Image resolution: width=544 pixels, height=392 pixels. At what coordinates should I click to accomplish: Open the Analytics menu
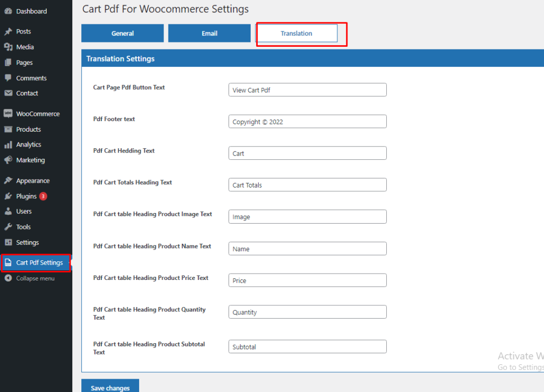pyautogui.click(x=36, y=144)
